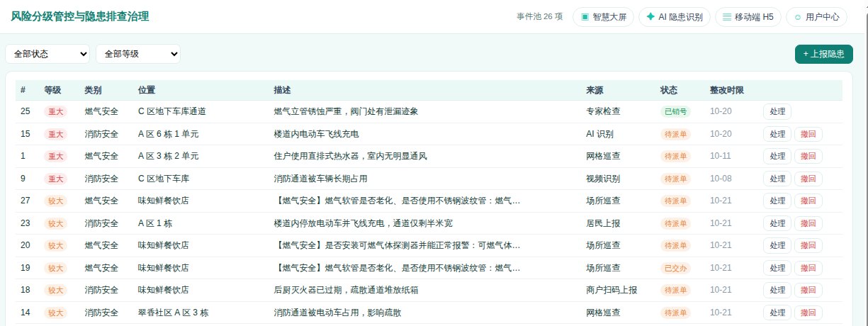
Task: Go to 用户中心
Action: click(x=816, y=17)
